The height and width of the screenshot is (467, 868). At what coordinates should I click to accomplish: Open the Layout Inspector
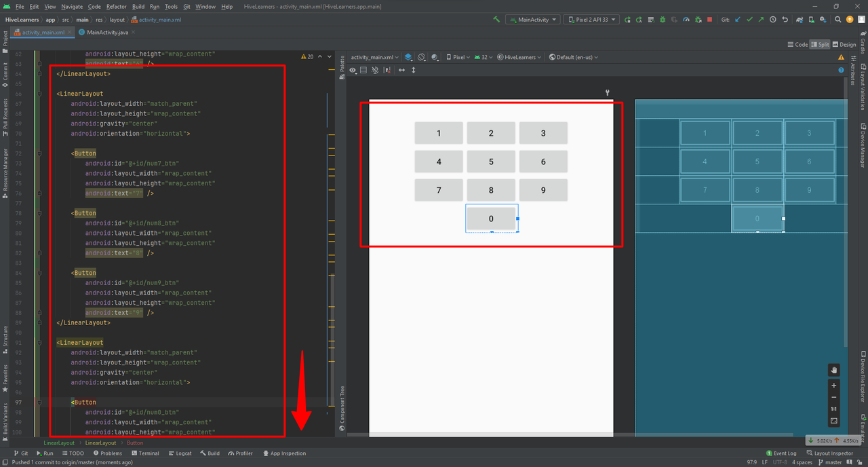pyautogui.click(x=829, y=453)
